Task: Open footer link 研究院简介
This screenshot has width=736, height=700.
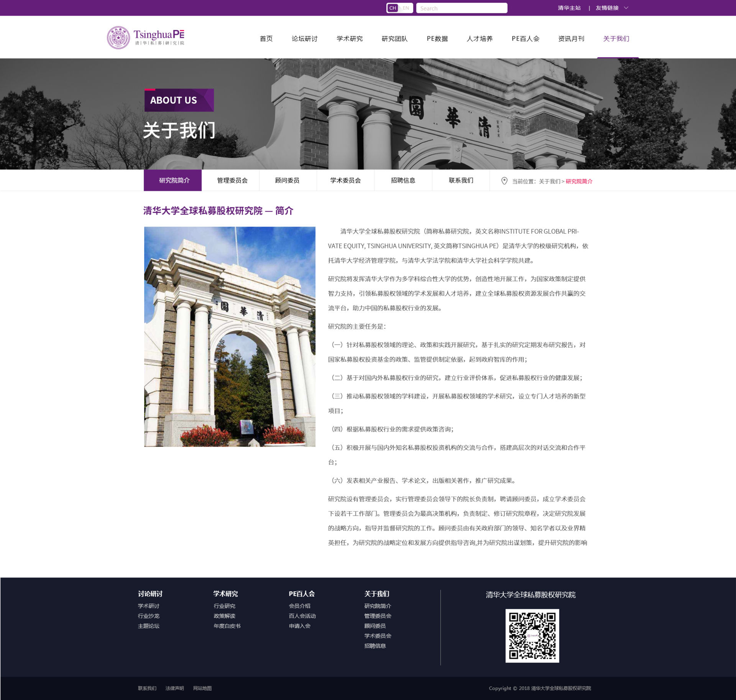Action: click(x=378, y=606)
